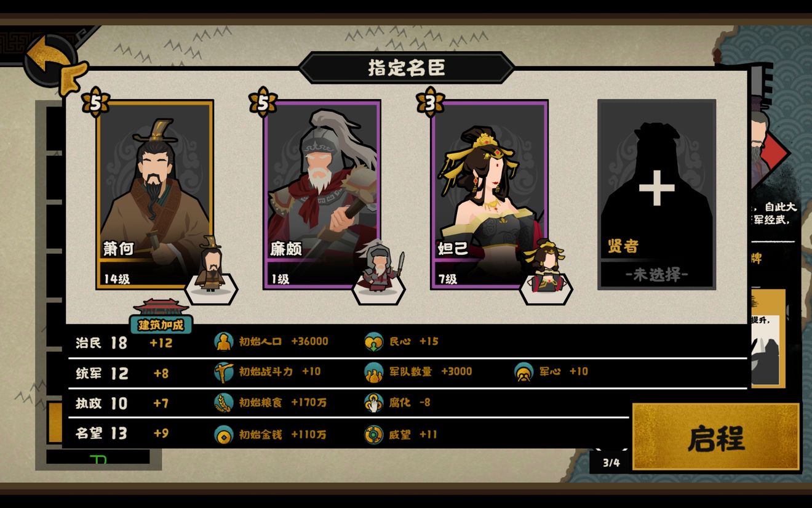Click the 初始粮食 grain icon
The height and width of the screenshot is (508, 812).
223,403
